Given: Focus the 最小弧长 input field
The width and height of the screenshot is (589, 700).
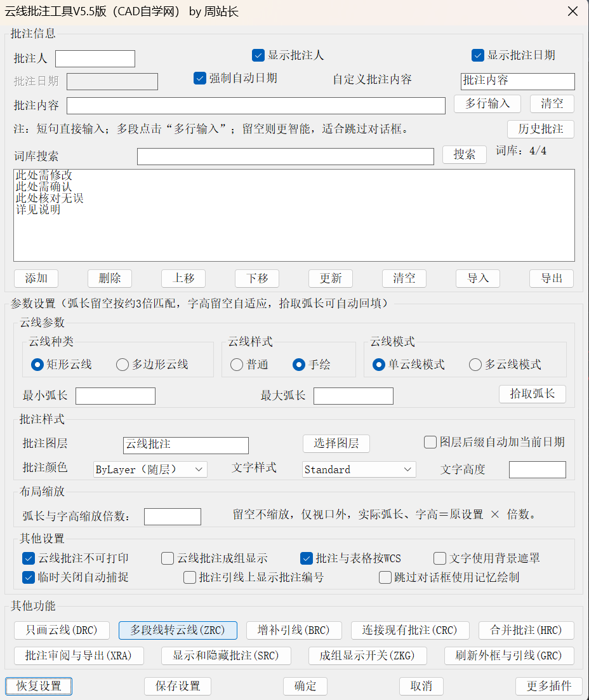Looking at the screenshot, I should [116, 396].
